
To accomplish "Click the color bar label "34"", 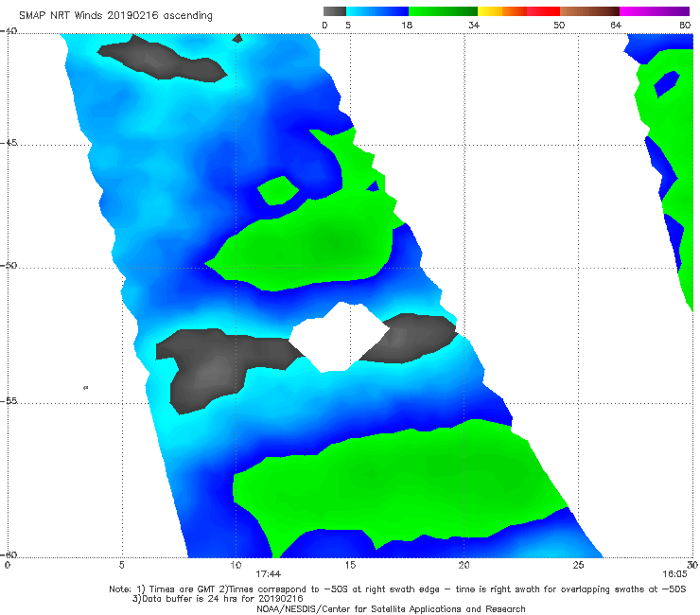I will 474,26.
